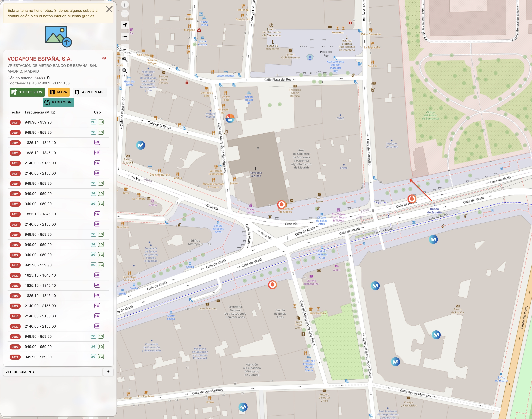Copy antenna code 64483

coord(48,78)
